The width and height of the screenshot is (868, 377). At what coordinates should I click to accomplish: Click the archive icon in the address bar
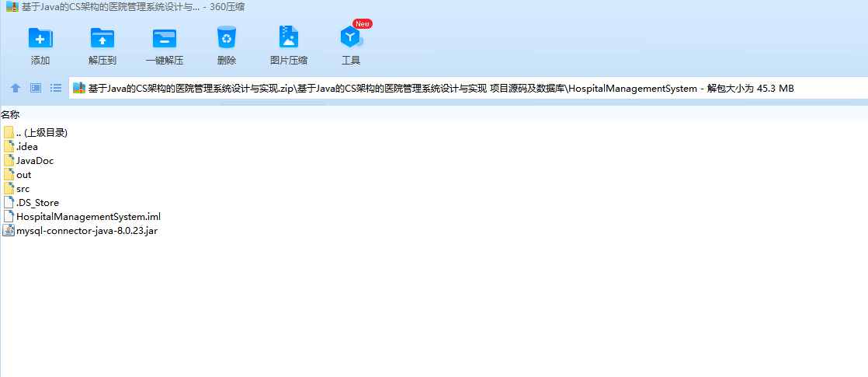pyautogui.click(x=79, y=88)
